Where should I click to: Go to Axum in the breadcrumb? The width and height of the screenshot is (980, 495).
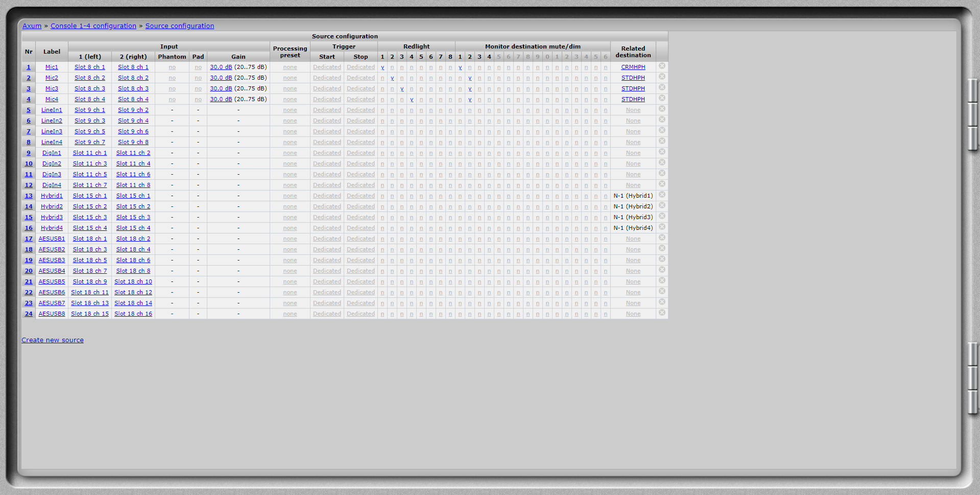click(32, 26)
